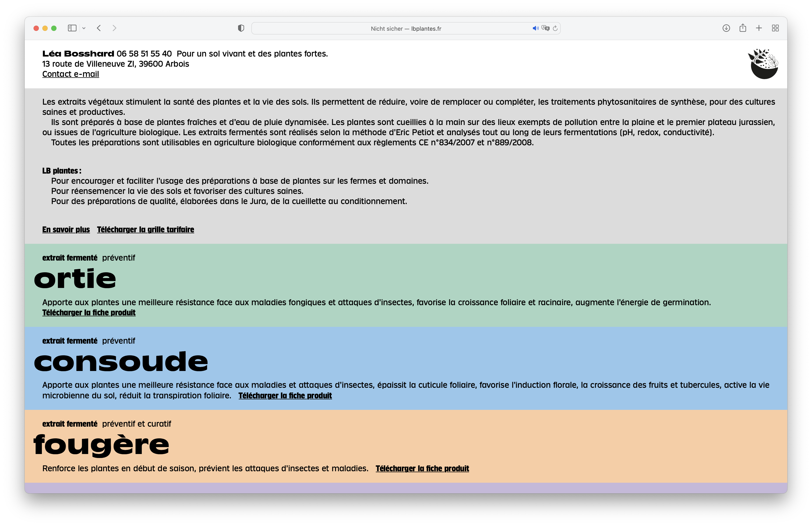Open the privacy report shield icon
812x526 pixels.
coord(241,28)
